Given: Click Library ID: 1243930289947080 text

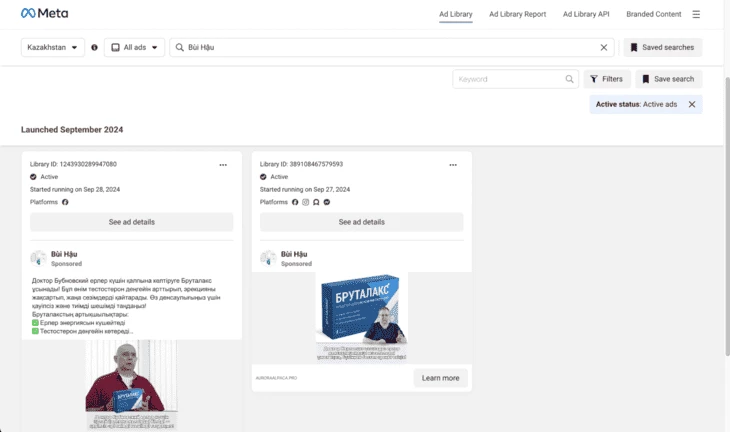Looking at the screenshot, I should (x=74, y=164).
